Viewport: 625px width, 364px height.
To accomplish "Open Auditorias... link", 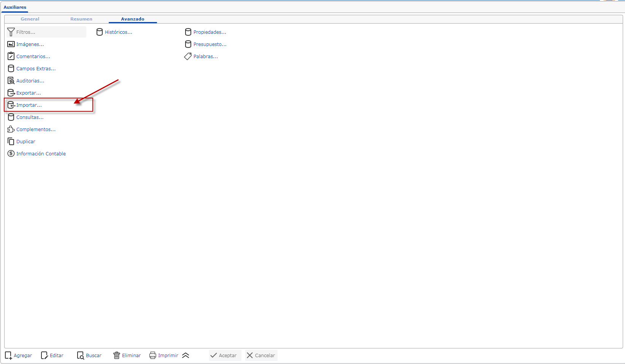I will pos(30,81).
